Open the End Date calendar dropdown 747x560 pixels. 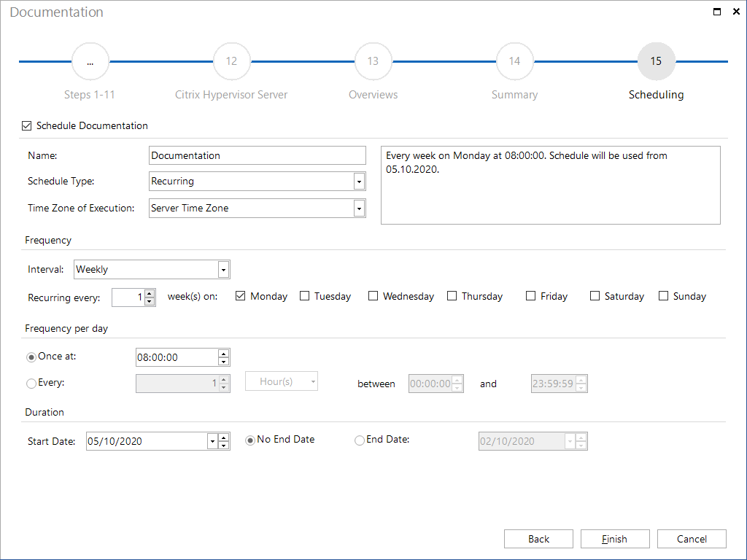[x=570, y=441]
